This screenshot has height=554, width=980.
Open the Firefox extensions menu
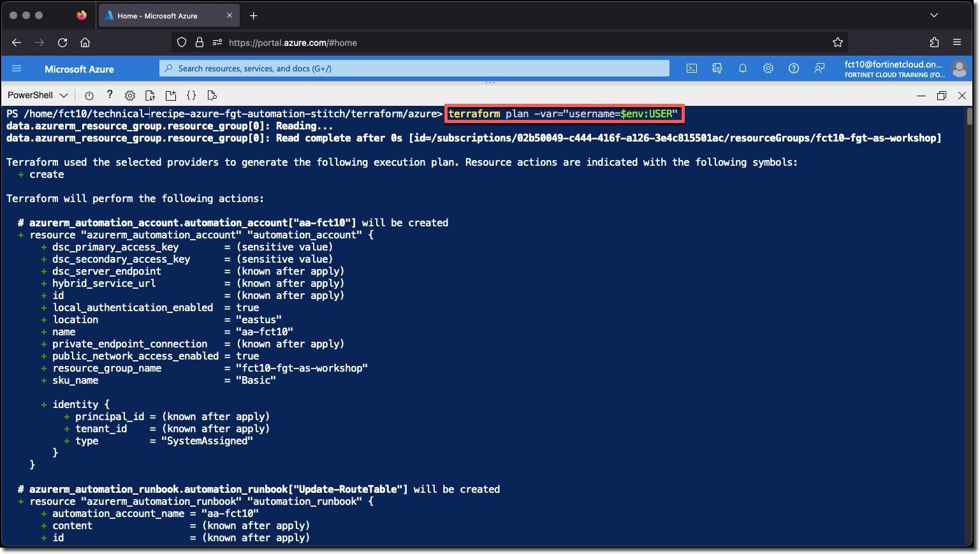pos(934,42)
